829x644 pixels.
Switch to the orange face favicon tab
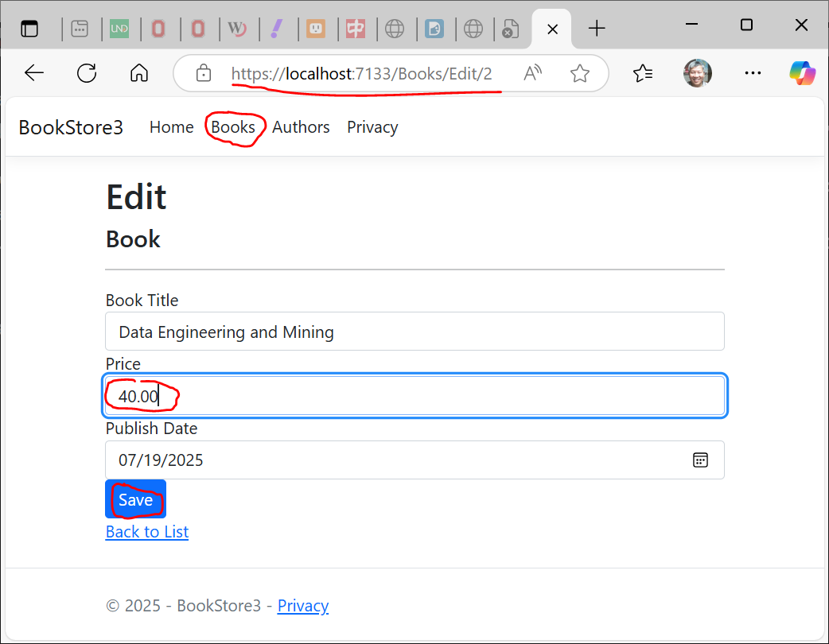[316, 29]
